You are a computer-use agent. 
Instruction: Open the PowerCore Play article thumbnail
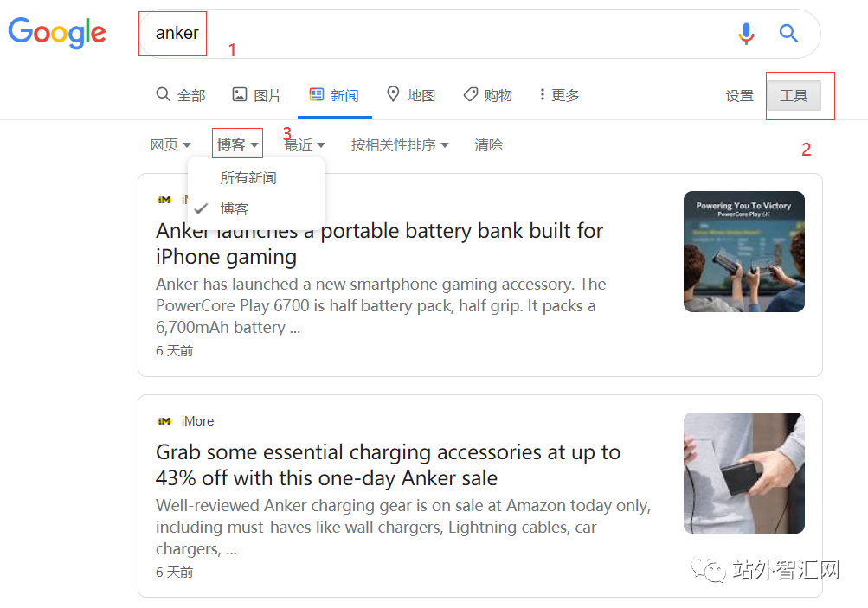pyautogui.click(x=744, y=252)
